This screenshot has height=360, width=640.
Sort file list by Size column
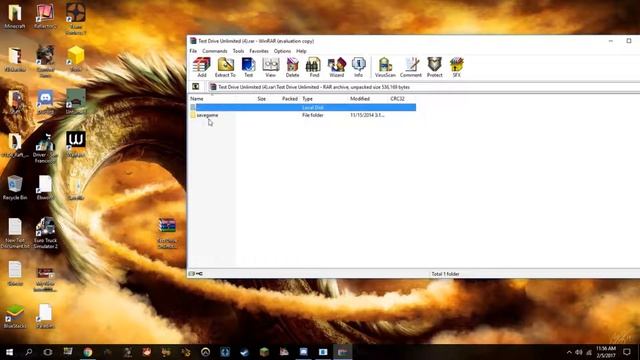coord(262,99)
